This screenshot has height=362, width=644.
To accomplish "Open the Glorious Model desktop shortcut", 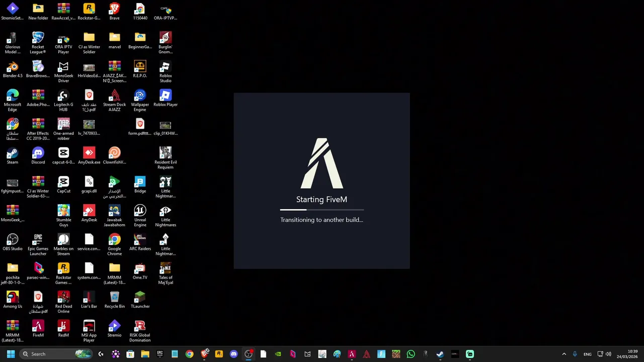I will (13, 43).
